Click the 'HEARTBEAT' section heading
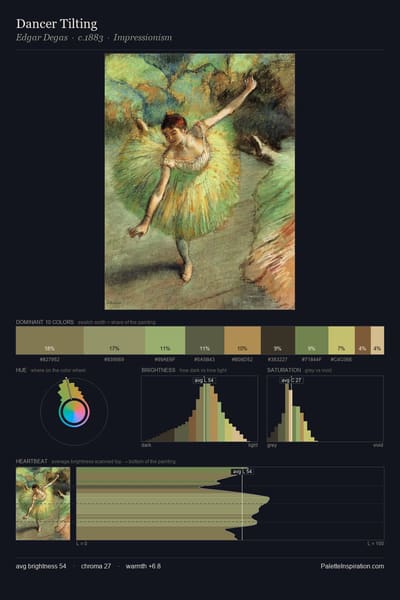This screenshot has width=400, height=600. 32,461
